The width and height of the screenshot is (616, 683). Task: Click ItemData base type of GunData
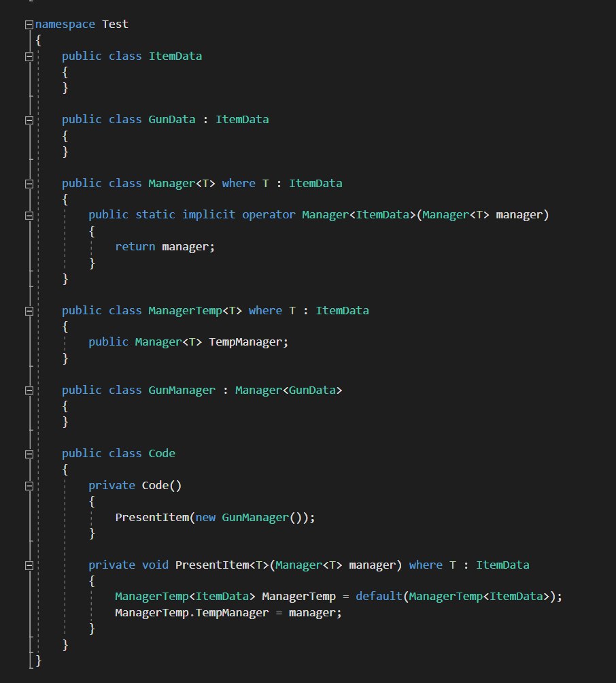coord(242,119)
